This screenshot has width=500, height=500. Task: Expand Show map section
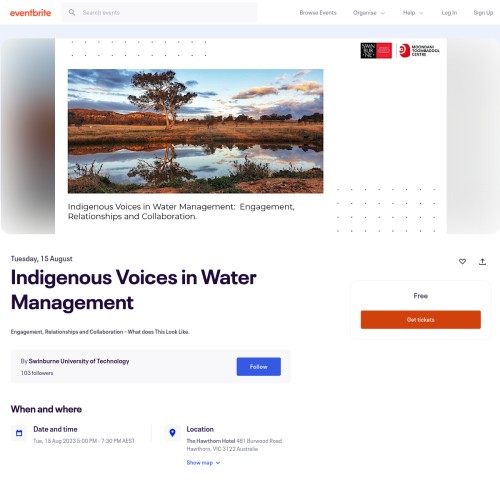pyautogui.click(x=203, y=463)
